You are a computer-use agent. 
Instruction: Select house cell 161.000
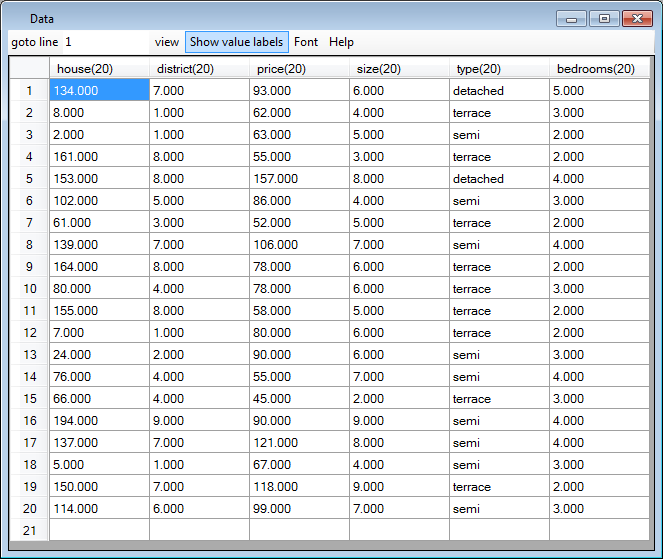(99, 156)
